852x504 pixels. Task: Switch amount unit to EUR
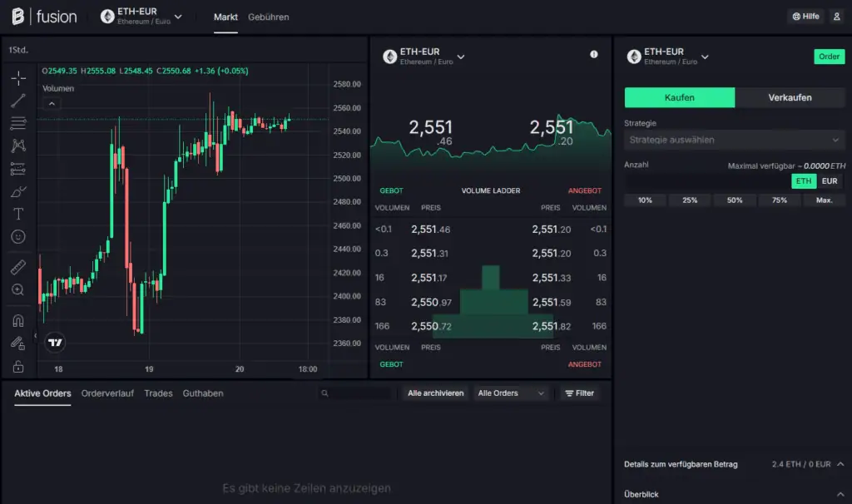(830, 181)
